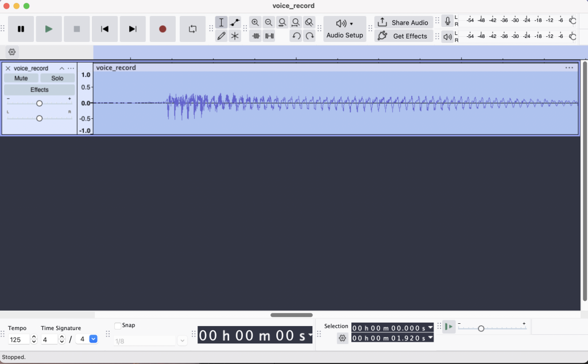Image resolution: width=588 pixels, height=364 pixels.
Task: Select the Draw pencil tool
Action: [221, 36]
